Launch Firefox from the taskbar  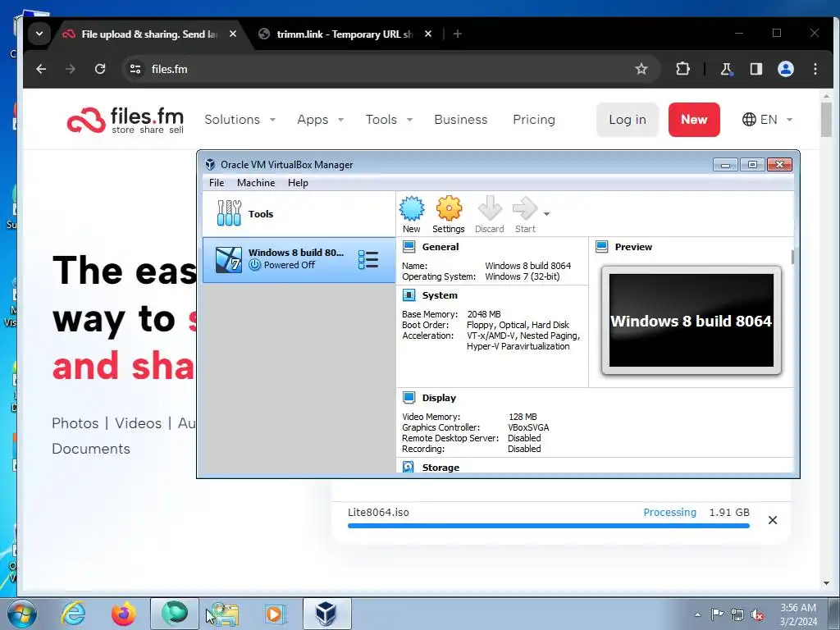tap(123, 614)
